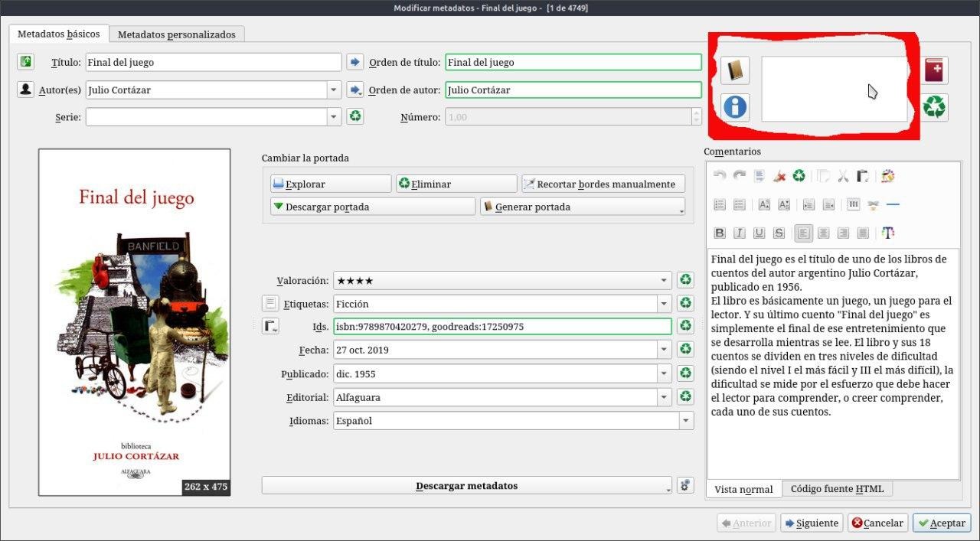Image resolution: width=980 pixels, height=541 pixels.
Task: Insert a horizontal rule line
Action: coord(893,204)
